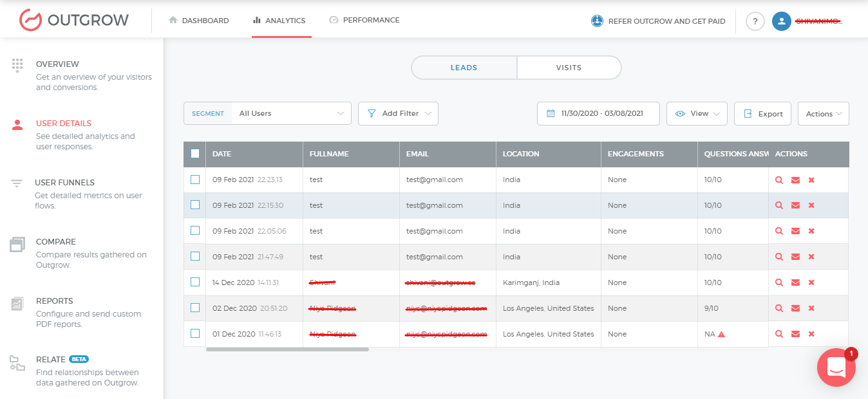Click the Export button
868x399 pixels.
coord(763,113)
